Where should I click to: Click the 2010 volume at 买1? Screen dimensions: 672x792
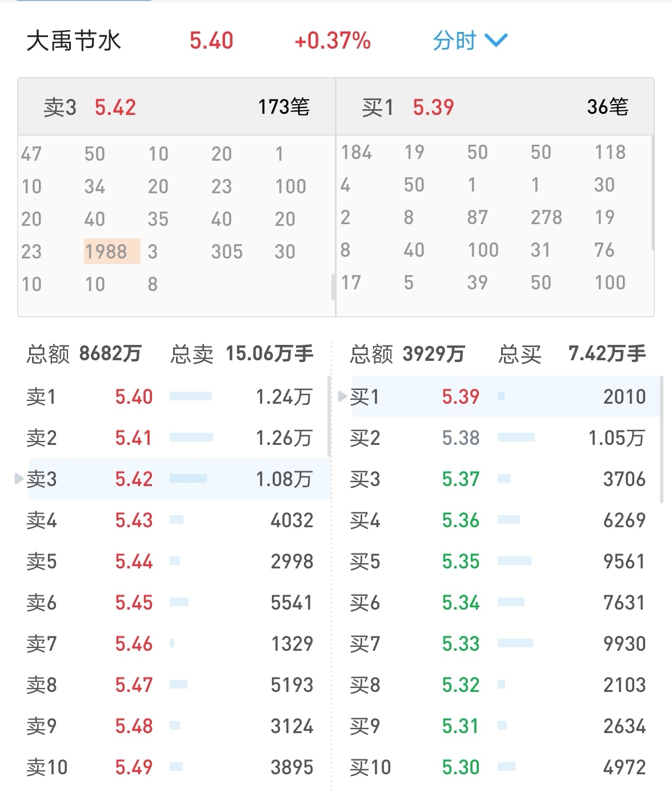coord(625,397)
